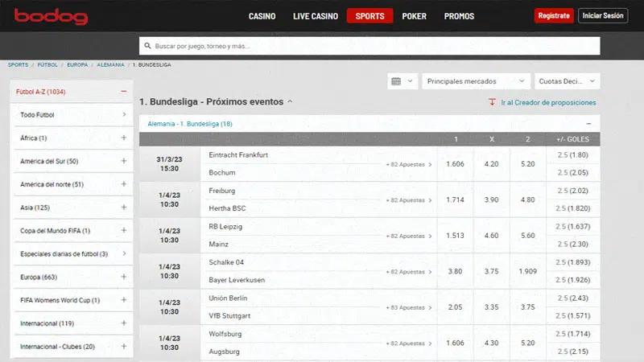Open the calendar date picker icon
Screen dimensions: 644x362
[x=396, y=81]
